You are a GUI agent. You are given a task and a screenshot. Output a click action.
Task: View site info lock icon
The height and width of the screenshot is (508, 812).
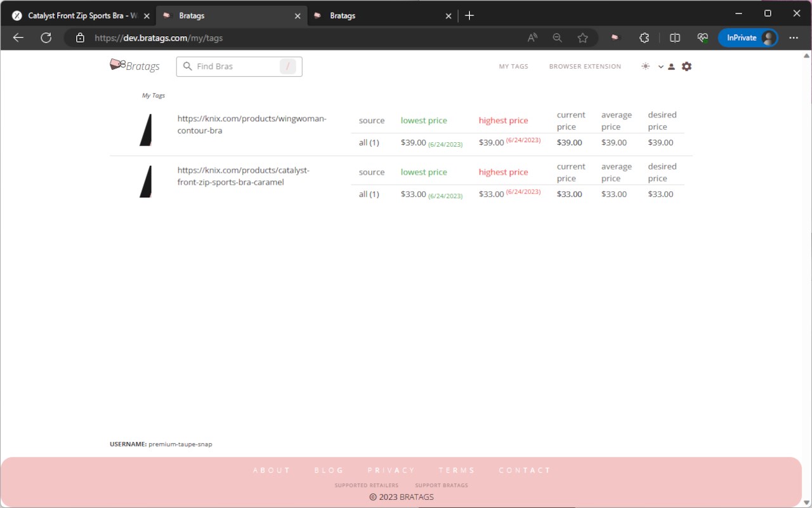[x=80, y=38]
